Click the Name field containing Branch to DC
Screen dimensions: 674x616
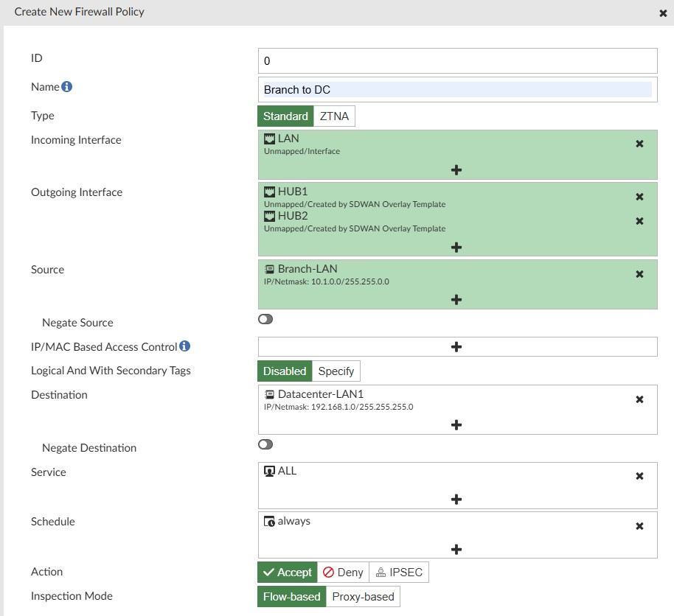click(457, 90)
